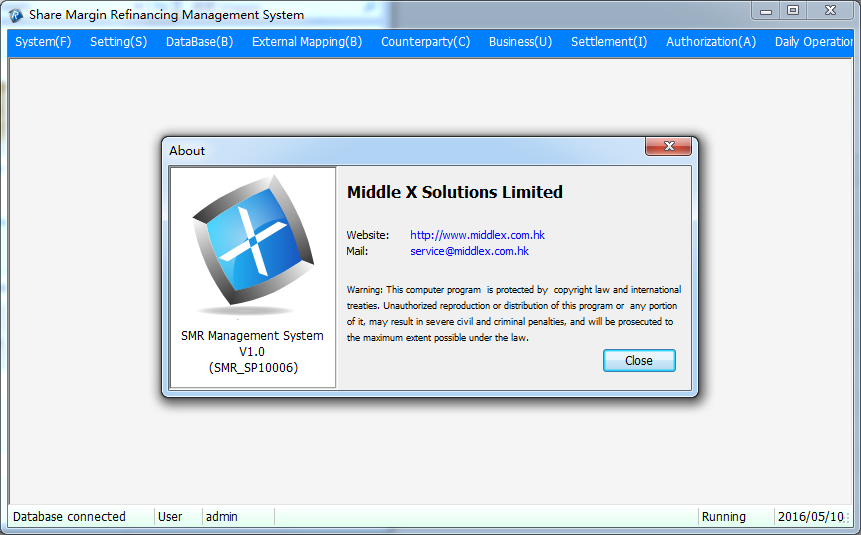Open the Settlement(I) menu
861x535 pixels.
pos(609,42)
